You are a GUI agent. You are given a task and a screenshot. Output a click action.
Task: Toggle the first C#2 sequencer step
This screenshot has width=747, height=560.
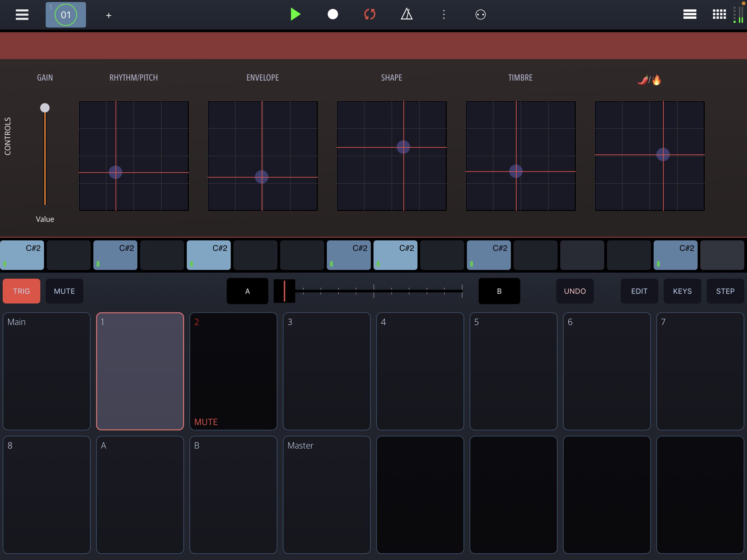(x=22, y=255)
